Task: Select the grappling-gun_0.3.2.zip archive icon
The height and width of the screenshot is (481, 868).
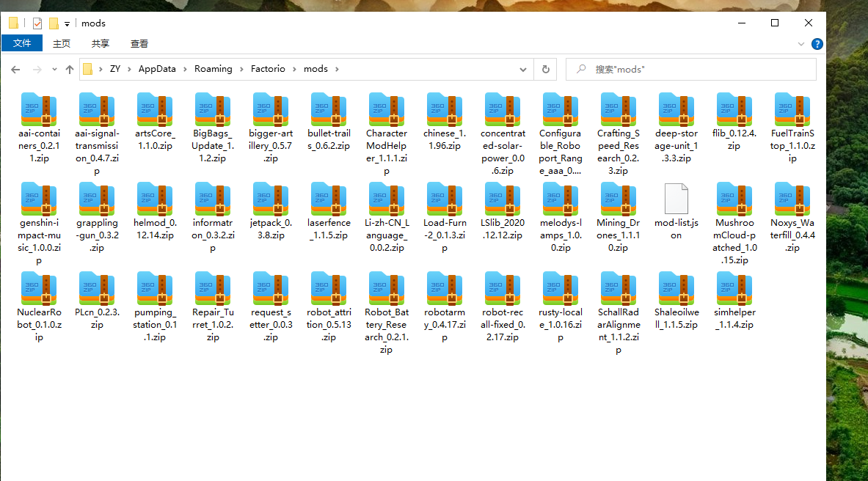Action: click(x=97, y=199)
